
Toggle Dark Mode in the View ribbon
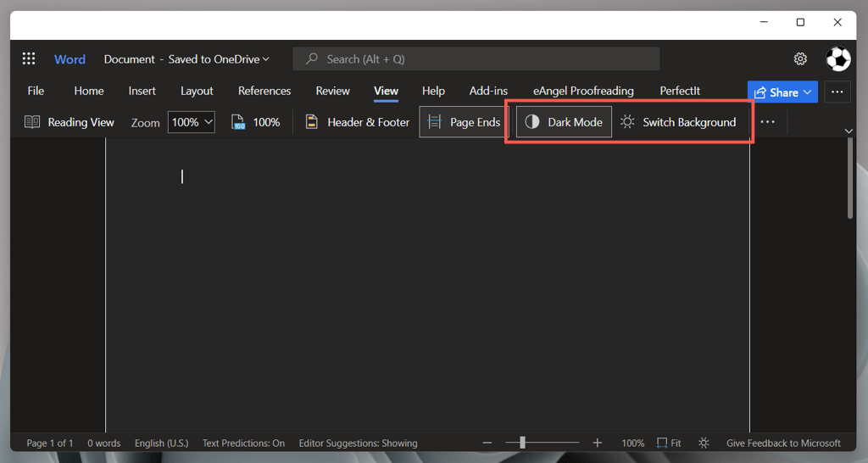coord(564,122)
